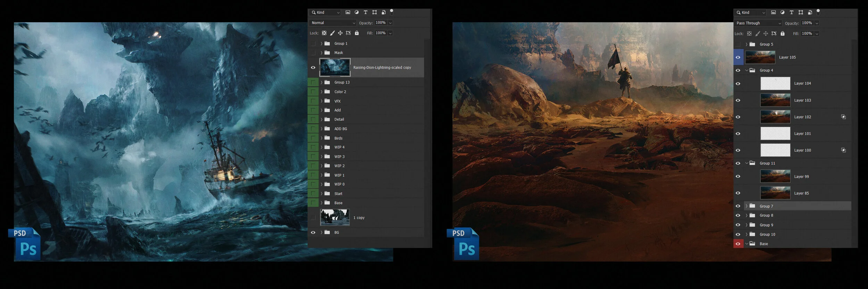Select the Color 2 group

(x=366, y=92)
